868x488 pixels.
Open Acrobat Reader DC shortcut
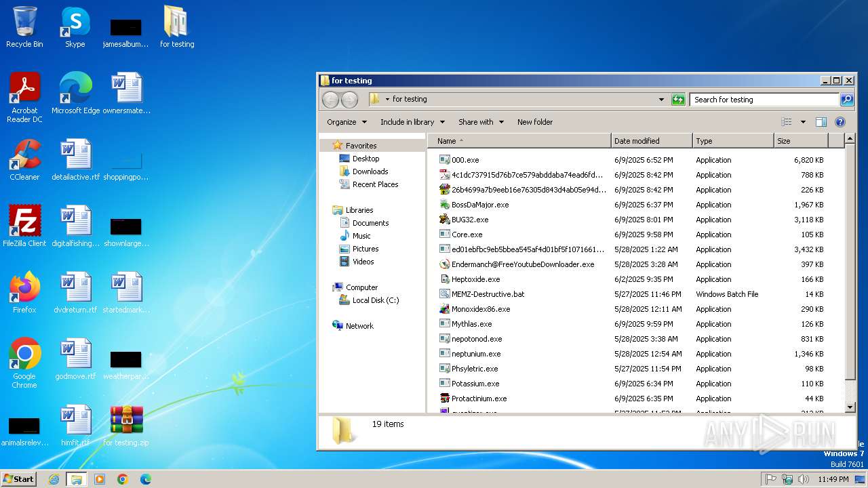tap(24, 98)
